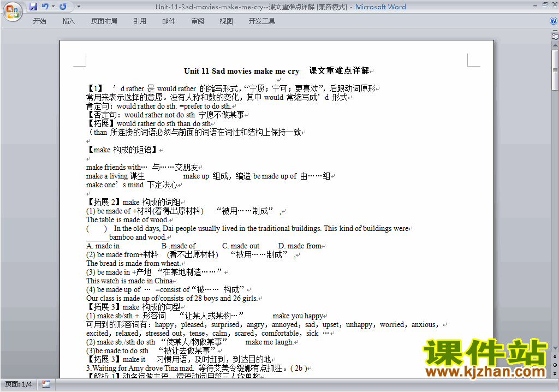Click the heading '【make 构成的短语】'
The image size is (559, 392).
[x=122, y=150]
